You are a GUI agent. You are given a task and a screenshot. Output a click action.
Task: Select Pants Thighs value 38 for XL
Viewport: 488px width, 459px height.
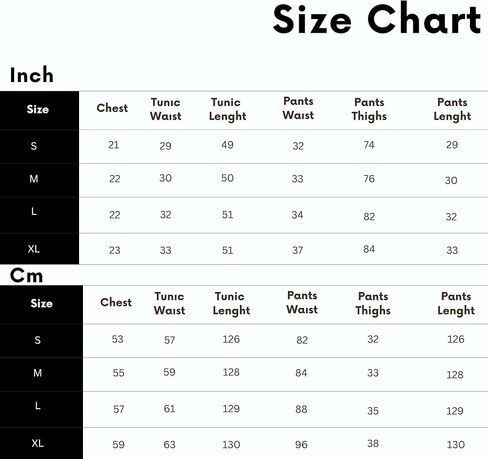(373, 443)
